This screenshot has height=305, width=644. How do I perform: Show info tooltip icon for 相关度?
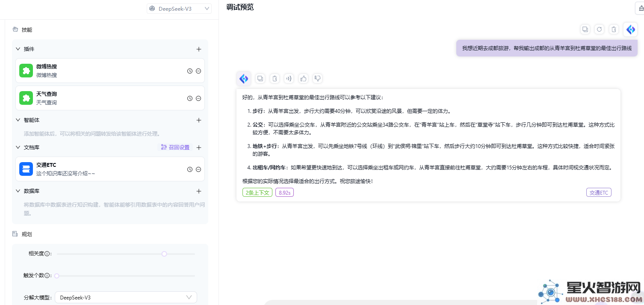(x=47, y=254)
